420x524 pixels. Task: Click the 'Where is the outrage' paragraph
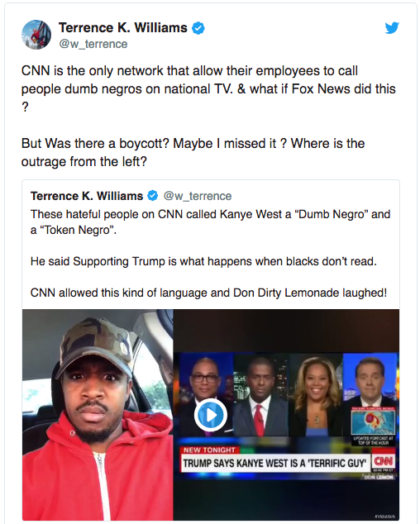coord(193,152)
